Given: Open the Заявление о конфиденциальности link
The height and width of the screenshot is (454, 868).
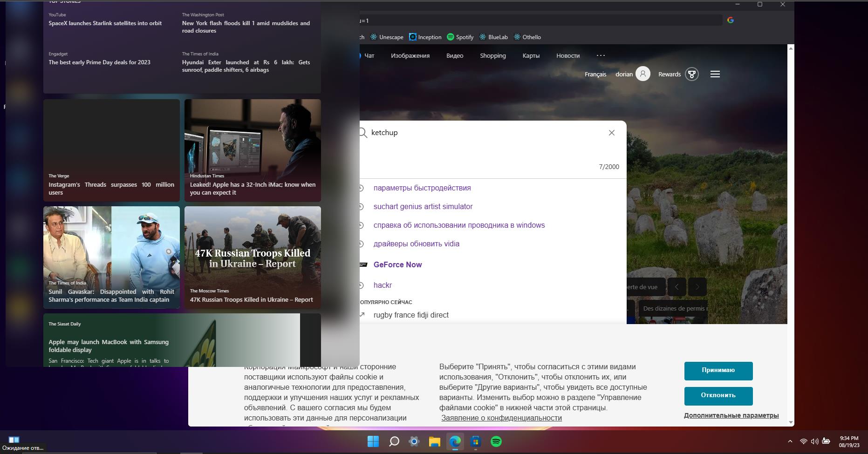Looking at the screenshot, I should point(501,418).
